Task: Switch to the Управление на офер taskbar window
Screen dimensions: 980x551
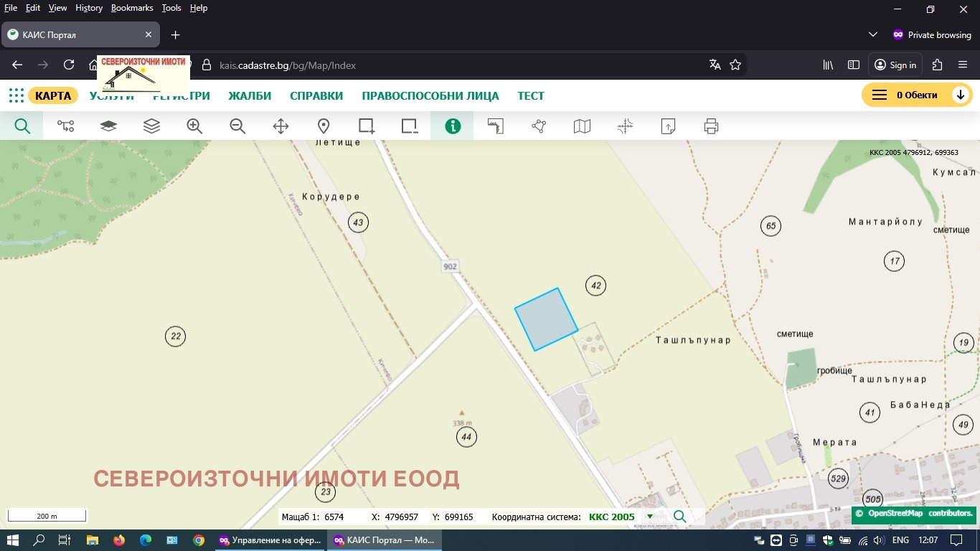Action: [270, 540]
